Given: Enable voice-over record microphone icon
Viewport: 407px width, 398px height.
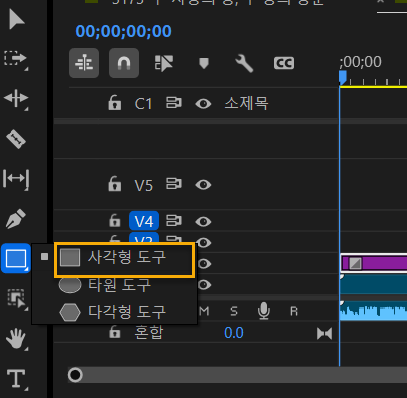Looking at the screenshot, I should [x=264, y=311].
